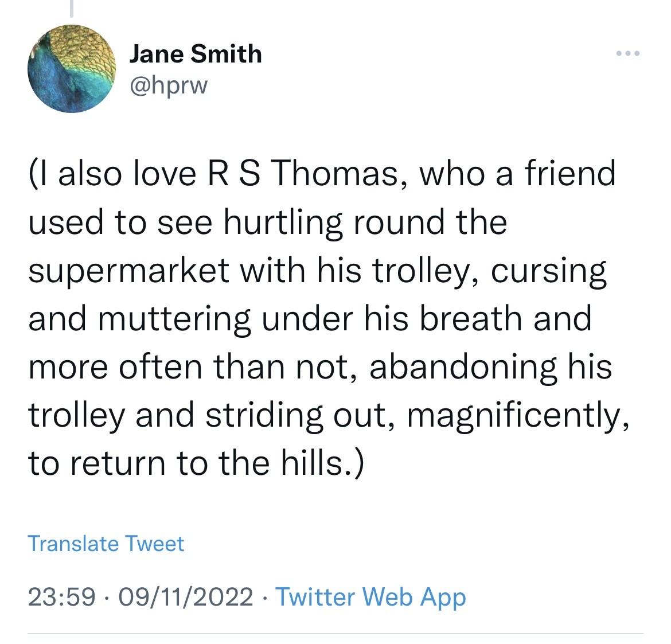Click the 23:59 timestamp
671x644 pixels.
click(61, 596)
